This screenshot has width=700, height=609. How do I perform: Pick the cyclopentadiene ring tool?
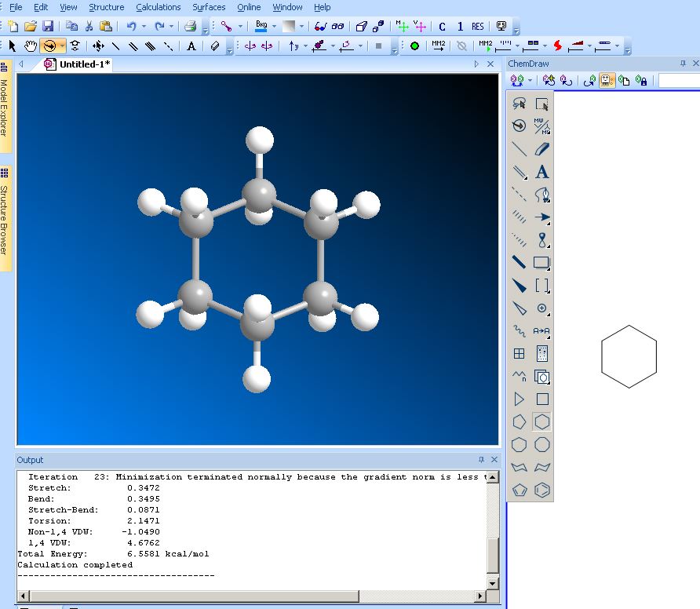(x=519, y=490)
